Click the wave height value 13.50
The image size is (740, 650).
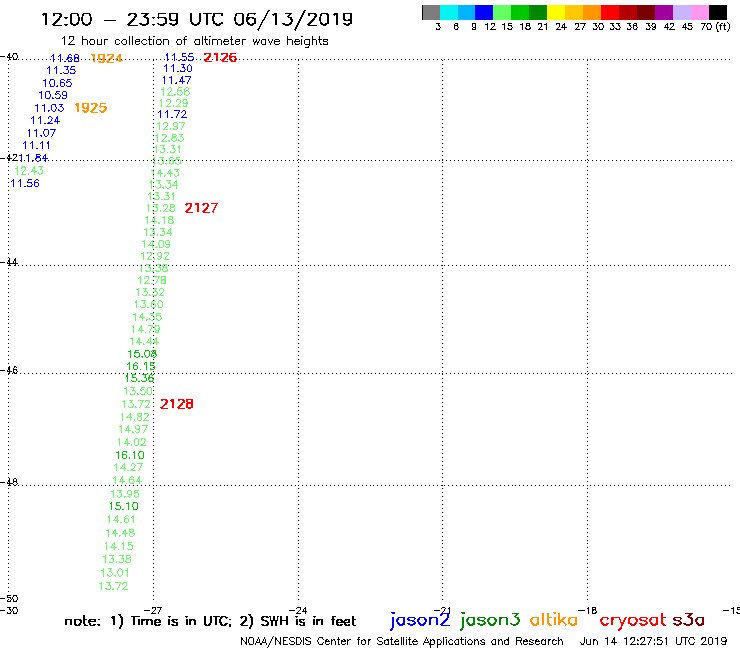(x=138, y=391)
